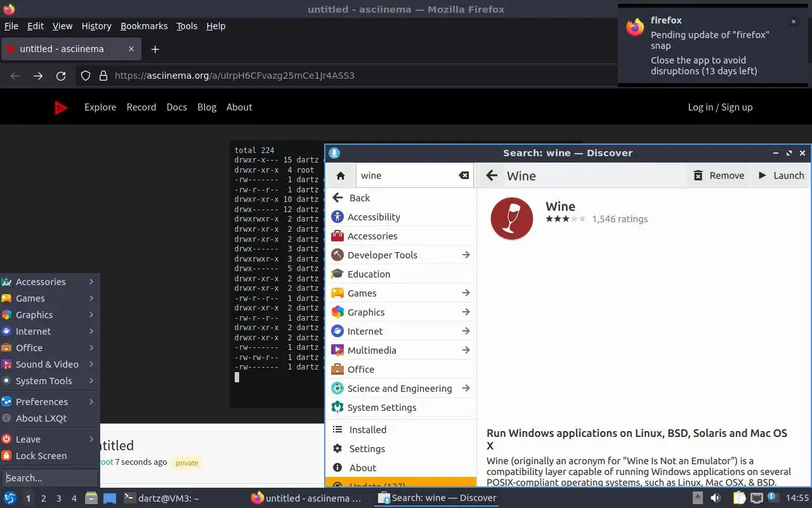Click the Back item in Discover sidebar
The image size is (812, 508).
click(x=401, y=198)
